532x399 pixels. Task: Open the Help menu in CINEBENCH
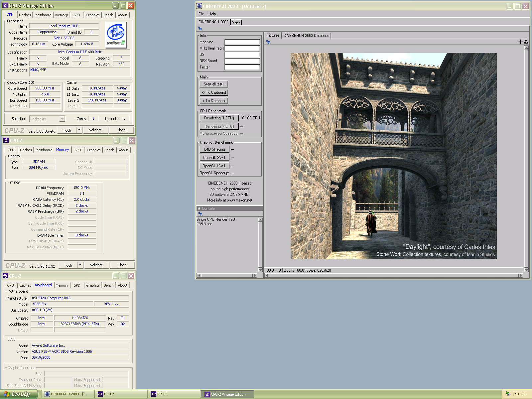click(212, 14)
